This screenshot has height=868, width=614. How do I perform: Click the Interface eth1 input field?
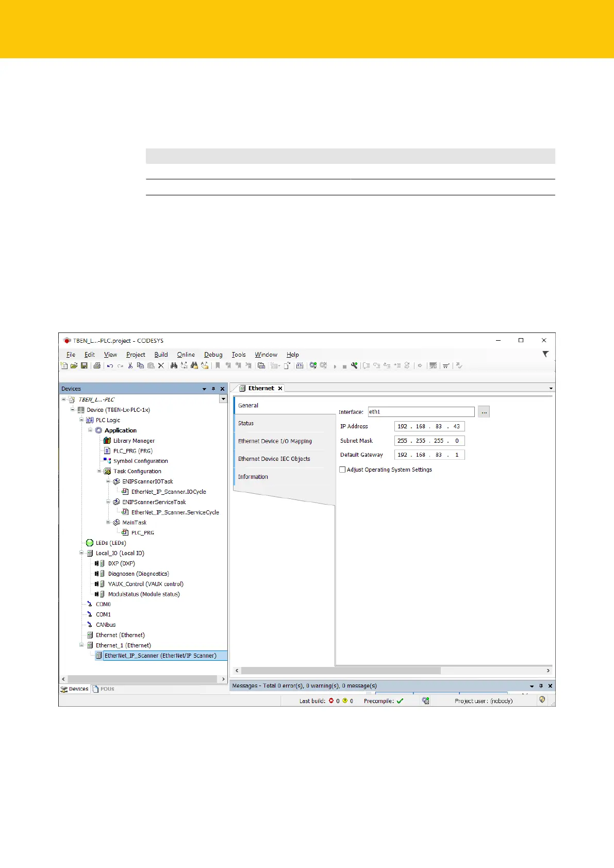(421, 412)
